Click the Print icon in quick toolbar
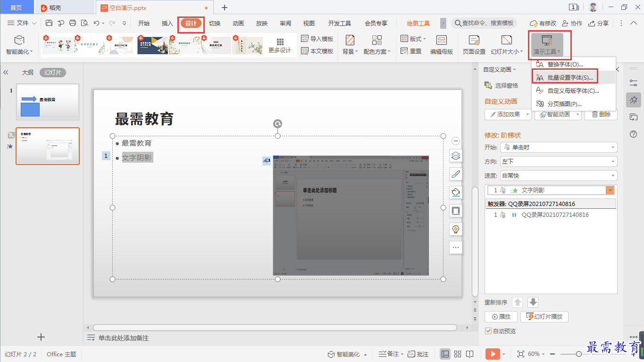 pos(72,23)
